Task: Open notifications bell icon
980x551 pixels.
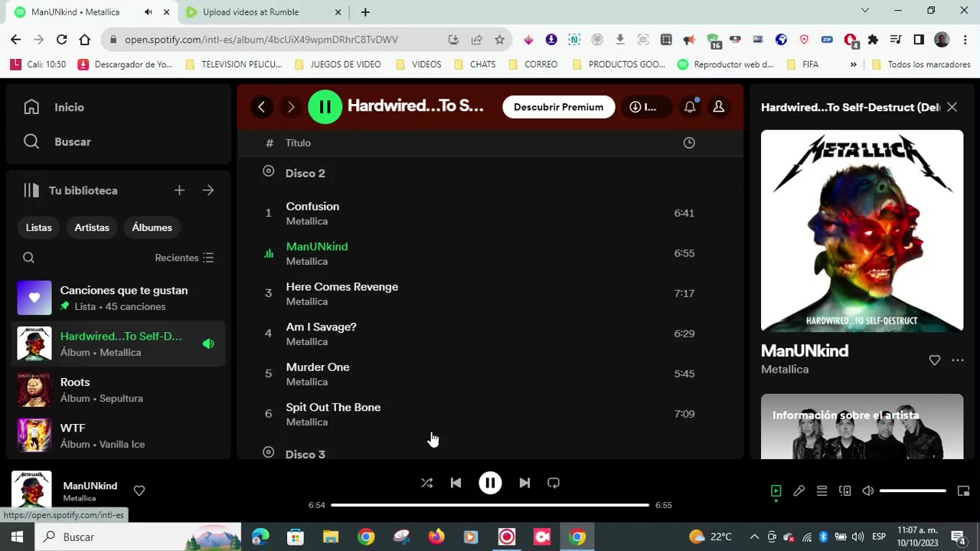Action: pyautogui.click(x=690, y=107)
